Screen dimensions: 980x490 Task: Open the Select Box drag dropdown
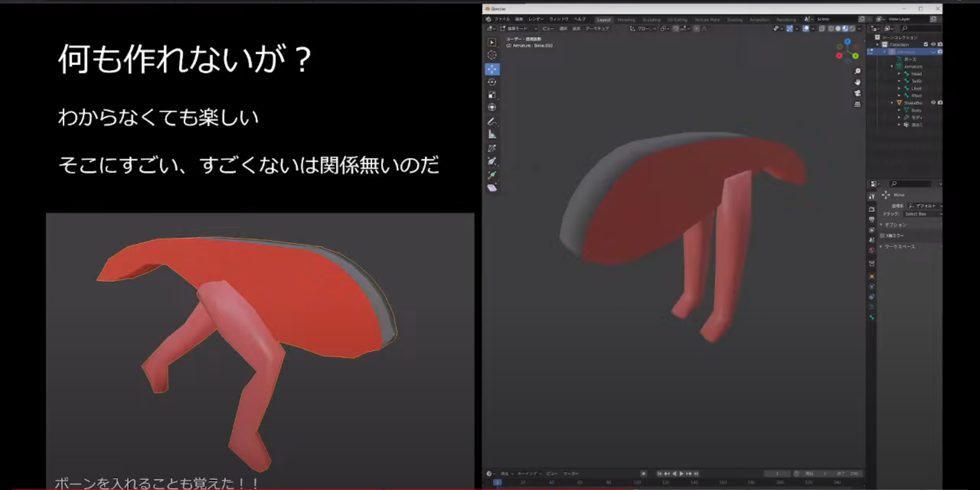922,214
